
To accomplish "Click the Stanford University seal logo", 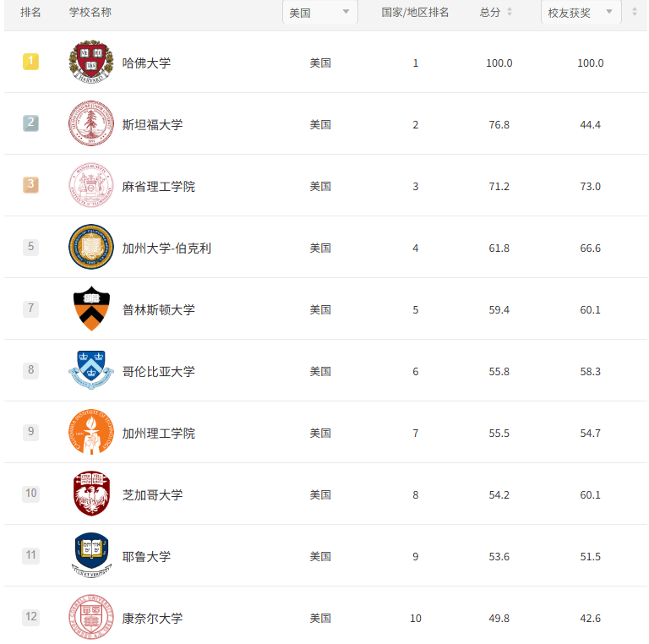I will click(91, 123).
